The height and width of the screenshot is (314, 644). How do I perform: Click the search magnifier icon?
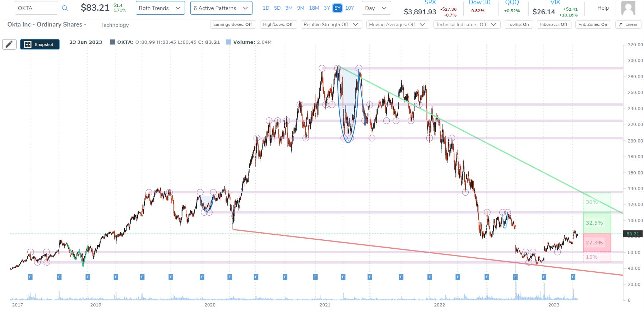coord(65,8)
